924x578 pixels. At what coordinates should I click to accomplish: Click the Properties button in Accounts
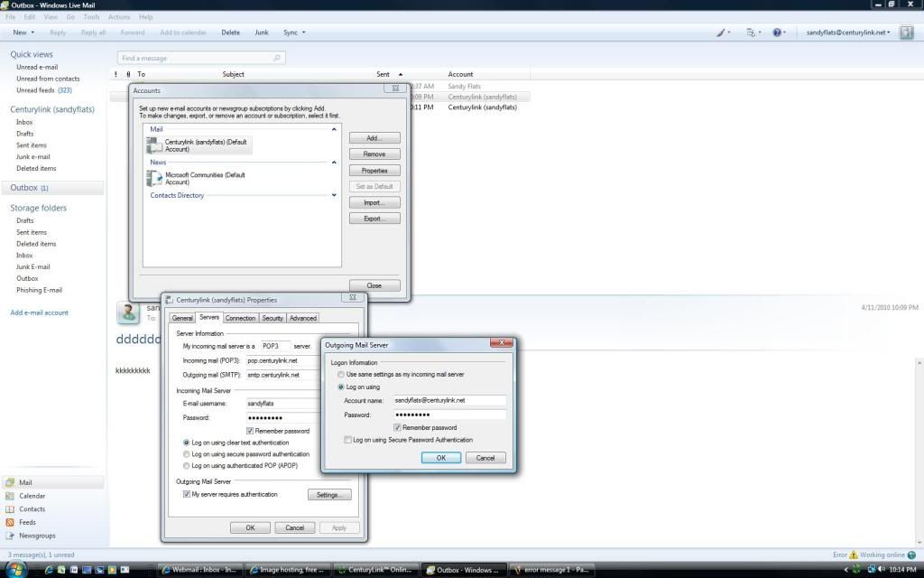tap(374, 171)
